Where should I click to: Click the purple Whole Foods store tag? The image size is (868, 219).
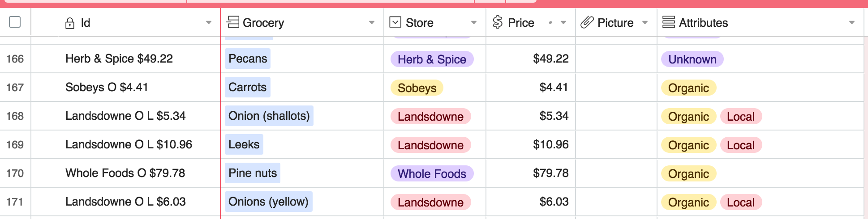click(432, 174)
